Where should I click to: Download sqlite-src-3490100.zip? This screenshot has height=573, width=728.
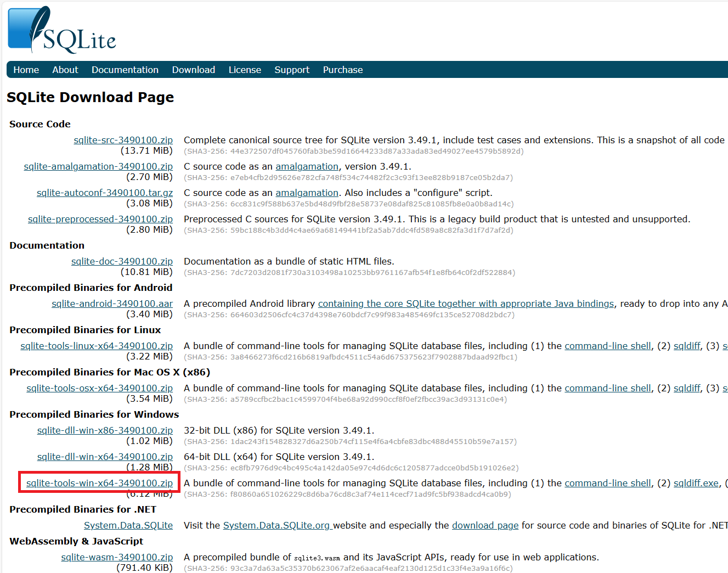coord(123,140)
